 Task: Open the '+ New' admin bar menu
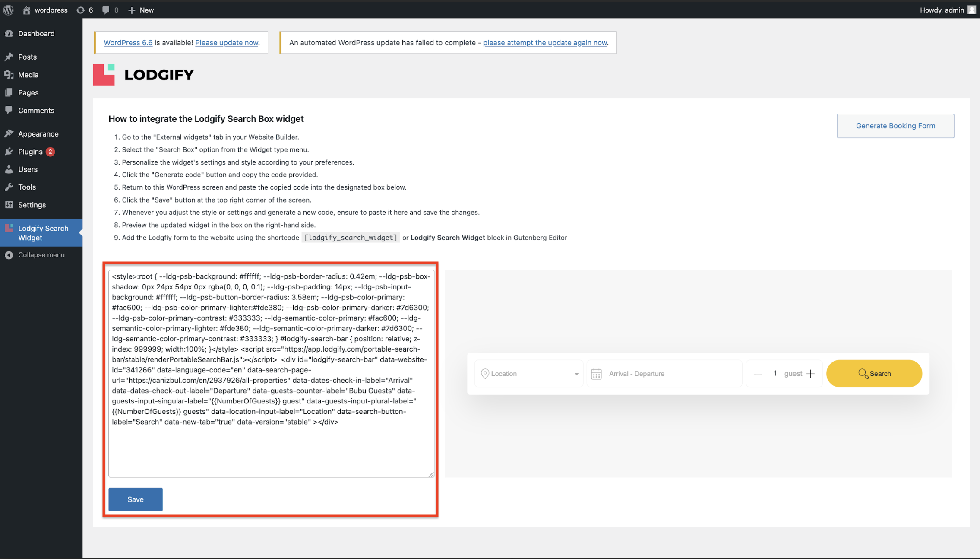pyautogui.click(x=140, y=10)
